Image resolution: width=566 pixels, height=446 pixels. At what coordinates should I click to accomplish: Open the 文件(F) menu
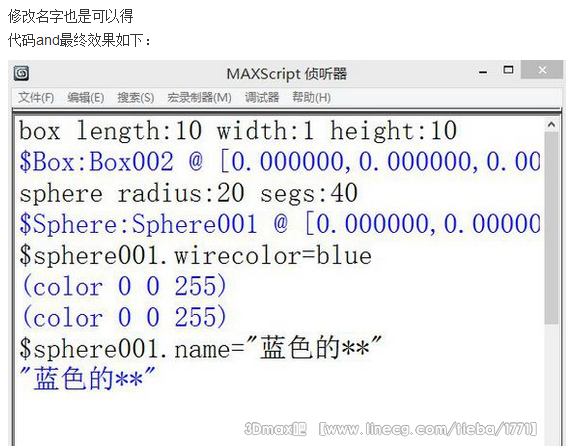pos(36,97)
